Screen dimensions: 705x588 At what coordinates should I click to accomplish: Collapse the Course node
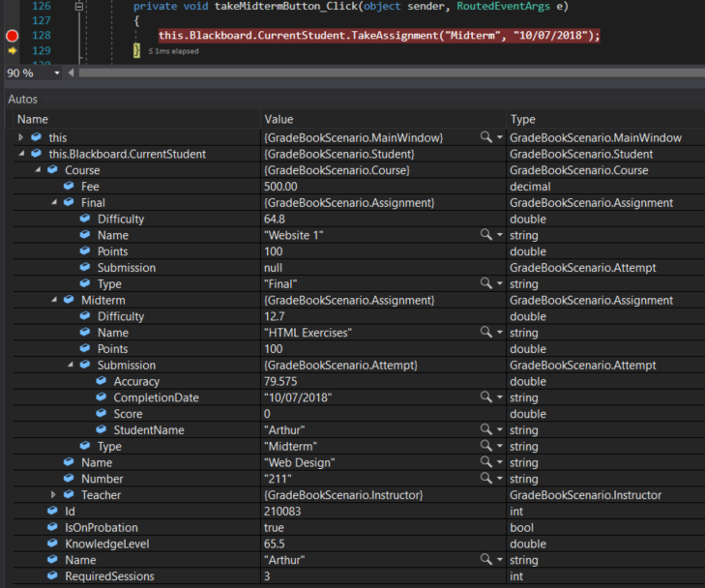pyautogui.click(x=38, y=170)
